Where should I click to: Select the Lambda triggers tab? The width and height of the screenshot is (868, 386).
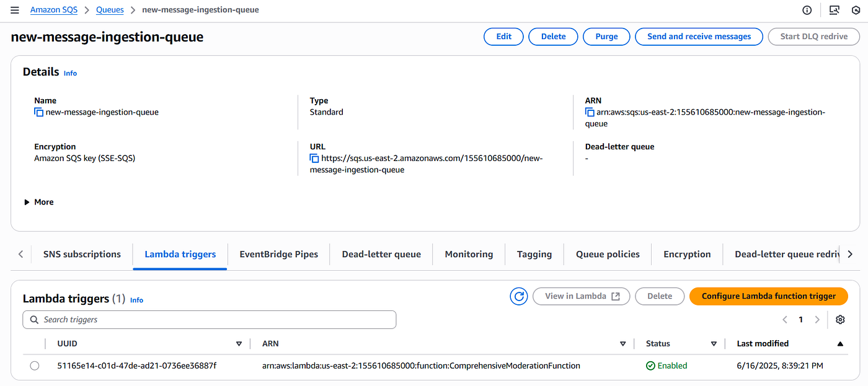coord(180,254)
